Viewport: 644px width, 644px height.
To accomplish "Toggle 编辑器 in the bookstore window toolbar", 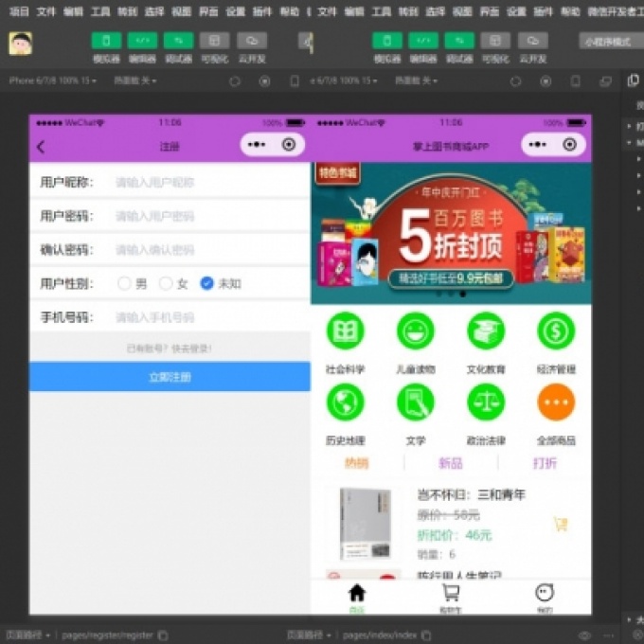I will tap(423, 41).
